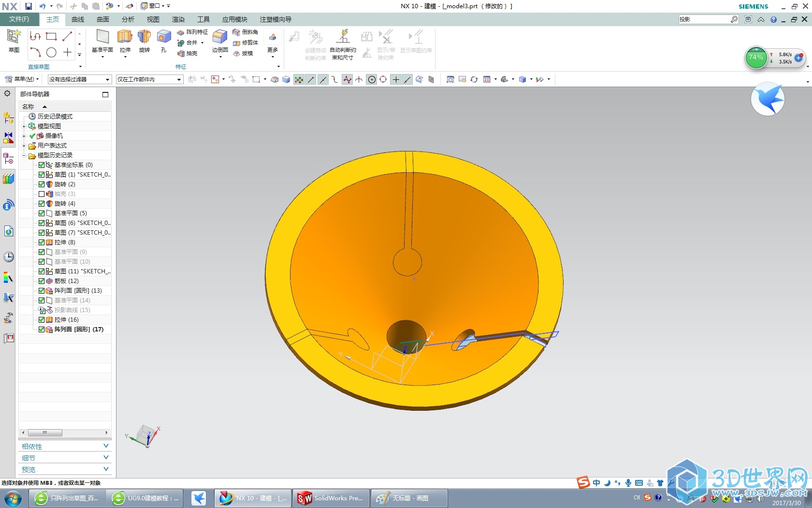
Task: Open the History clock sidebar tab
Action: [x=9, y=257]
